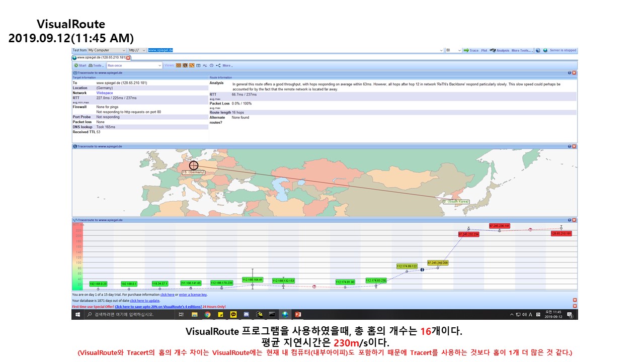Viewport: 644px width, 362px height.
Task: Open the Tools dropdown menu
Action: [x=97, y=65]
